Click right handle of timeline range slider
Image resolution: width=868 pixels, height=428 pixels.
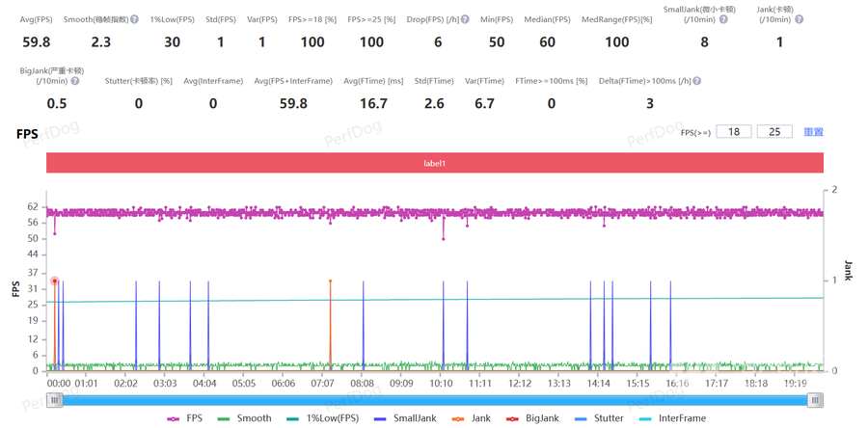[x=816, y=400]
